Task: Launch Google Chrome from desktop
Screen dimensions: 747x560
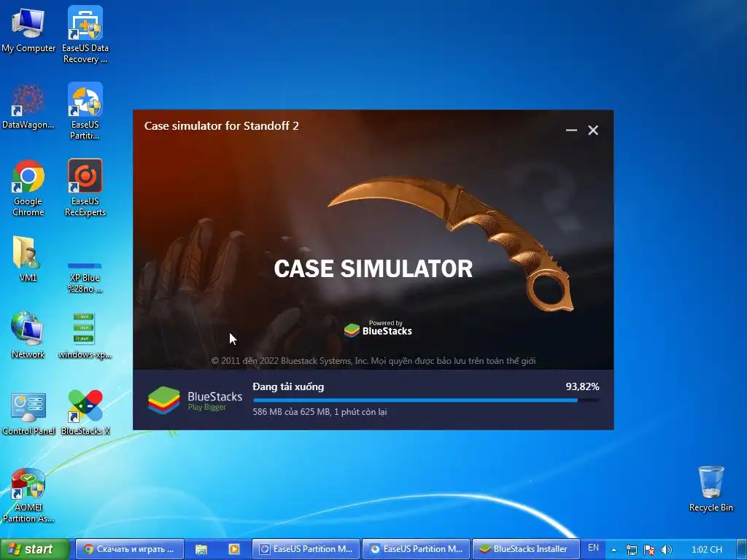Action: point(28,187)
